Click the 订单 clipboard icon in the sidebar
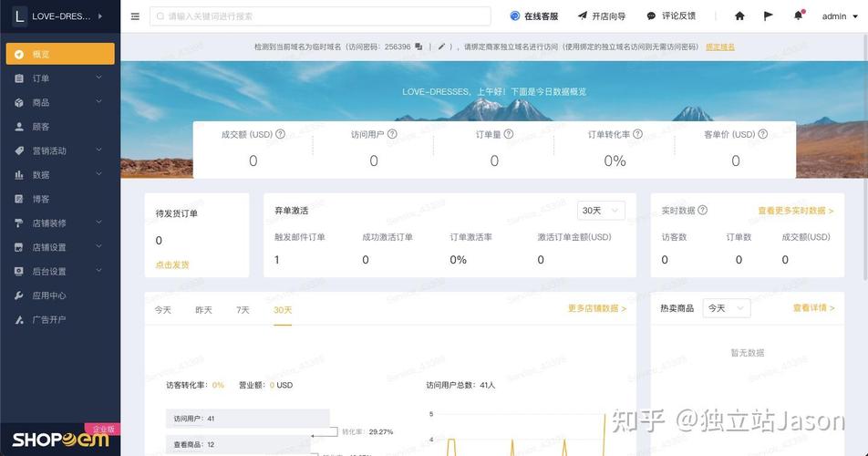This screenshot has width=868, height=456. [19, 78]
